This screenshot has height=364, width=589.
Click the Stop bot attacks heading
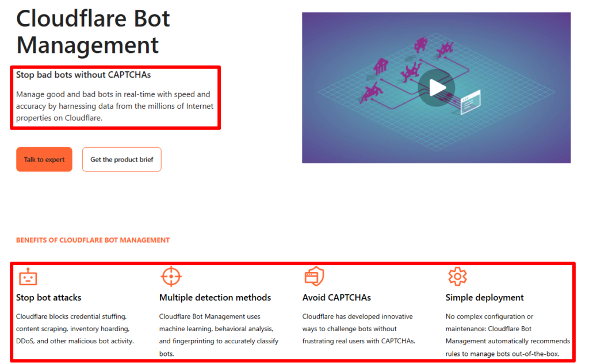tap(48, 297)
